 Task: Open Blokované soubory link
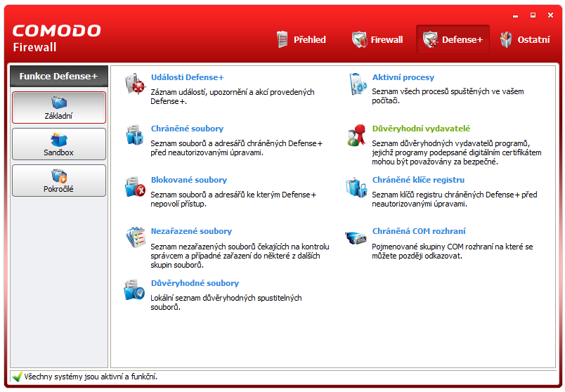tap(189, 180)
